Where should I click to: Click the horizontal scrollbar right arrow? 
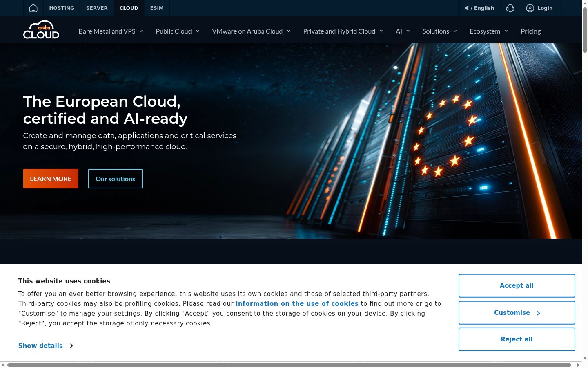(x=578, y=365)
